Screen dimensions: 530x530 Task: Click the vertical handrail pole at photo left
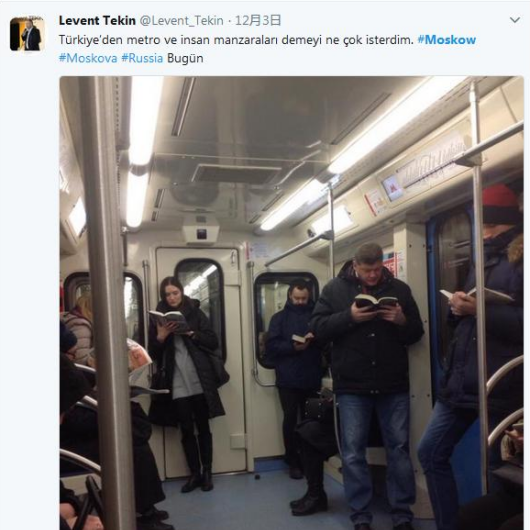(105, 303)
